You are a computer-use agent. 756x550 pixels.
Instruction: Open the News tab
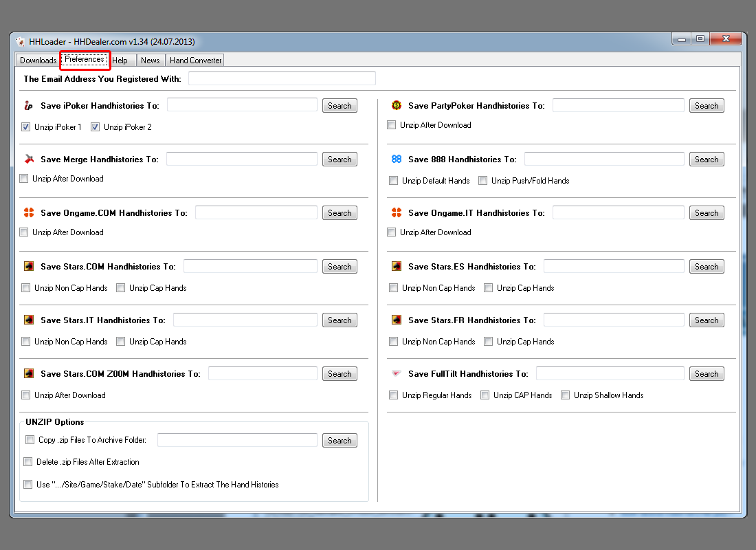tap(150, 60)
